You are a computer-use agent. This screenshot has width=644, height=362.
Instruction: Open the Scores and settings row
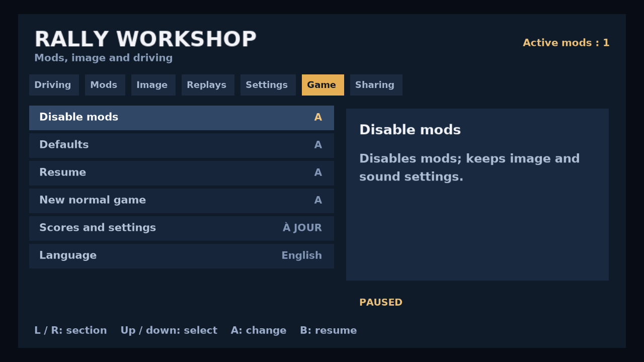point(182,228)
